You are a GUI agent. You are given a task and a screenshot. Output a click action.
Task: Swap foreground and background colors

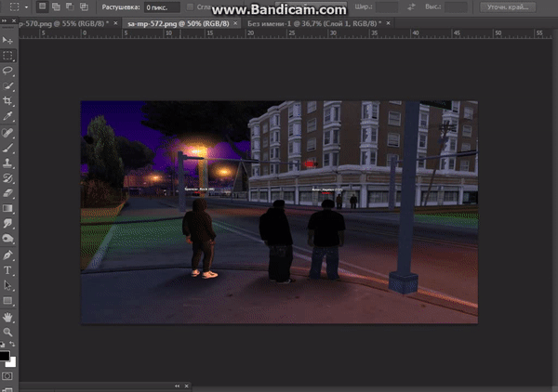tap(12, 344)
